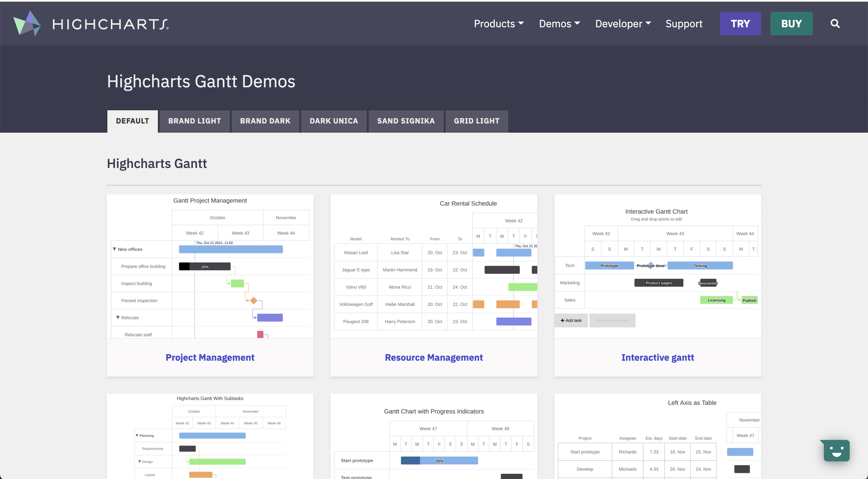Click the Prototype done milestone marker
This screenshot has width=868, height=479.
click(651, 265)
